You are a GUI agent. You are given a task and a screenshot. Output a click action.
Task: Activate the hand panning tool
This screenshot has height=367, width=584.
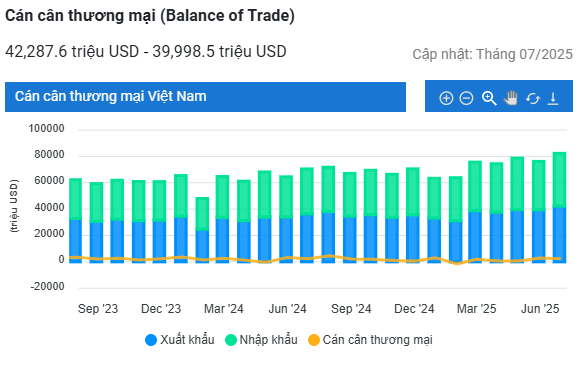click(x=511, y=98)
